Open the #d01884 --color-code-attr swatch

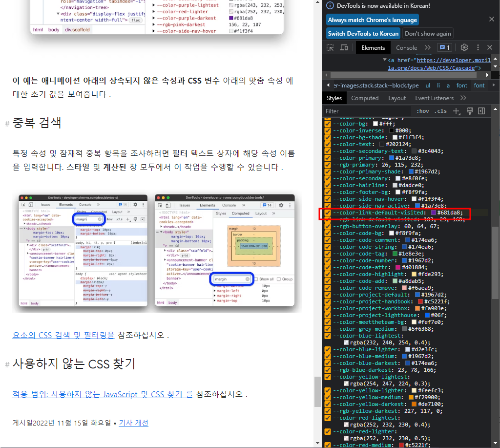(x=398, y=267)
